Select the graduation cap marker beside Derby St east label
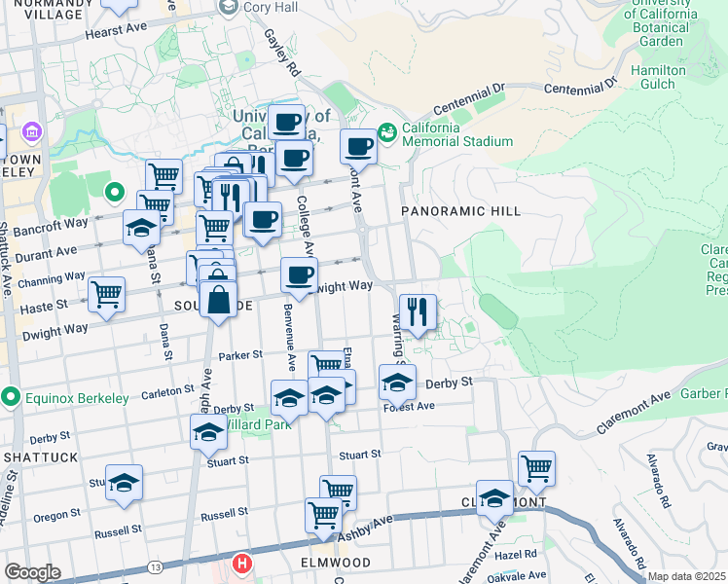This screenshot has height=584, width=728. point(397,383)
